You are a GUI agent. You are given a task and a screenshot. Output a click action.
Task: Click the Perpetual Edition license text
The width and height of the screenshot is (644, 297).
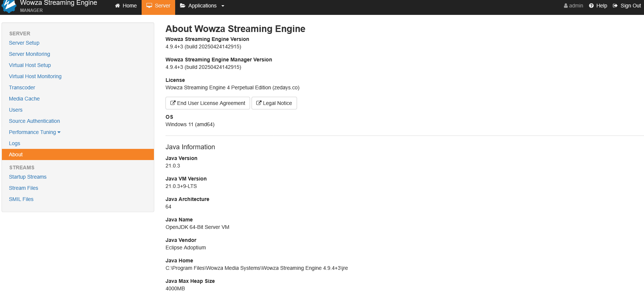point(232,87)
